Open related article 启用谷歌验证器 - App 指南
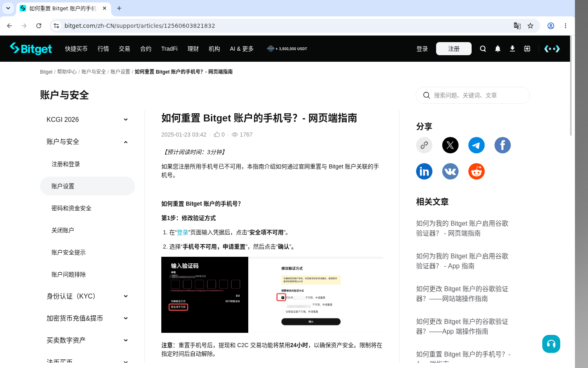The image size is (588, 368). tap(462, 261)
